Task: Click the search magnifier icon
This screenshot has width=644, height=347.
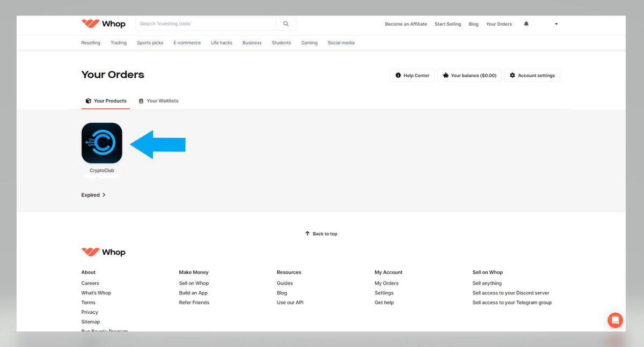Action: click(x=286, y=24)
